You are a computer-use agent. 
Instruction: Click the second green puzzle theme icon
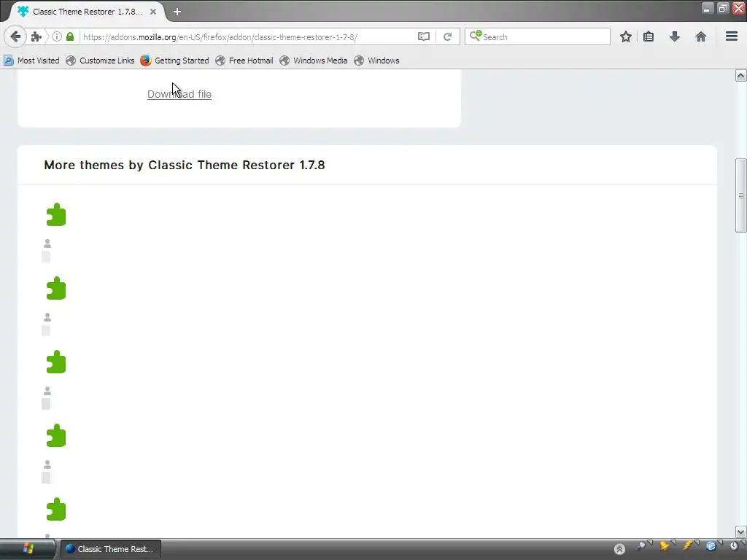56,288
